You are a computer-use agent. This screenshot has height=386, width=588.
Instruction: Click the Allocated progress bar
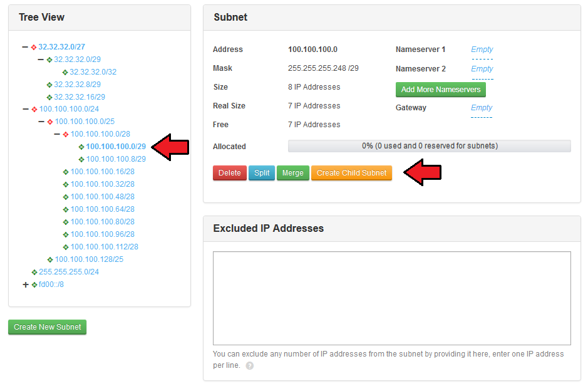coord(430,146)
